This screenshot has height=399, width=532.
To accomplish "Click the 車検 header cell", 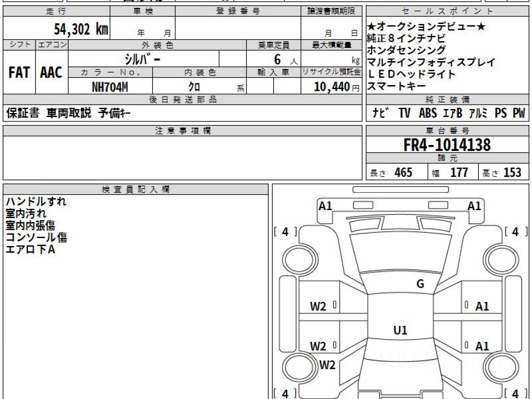I will click(143, 12).
